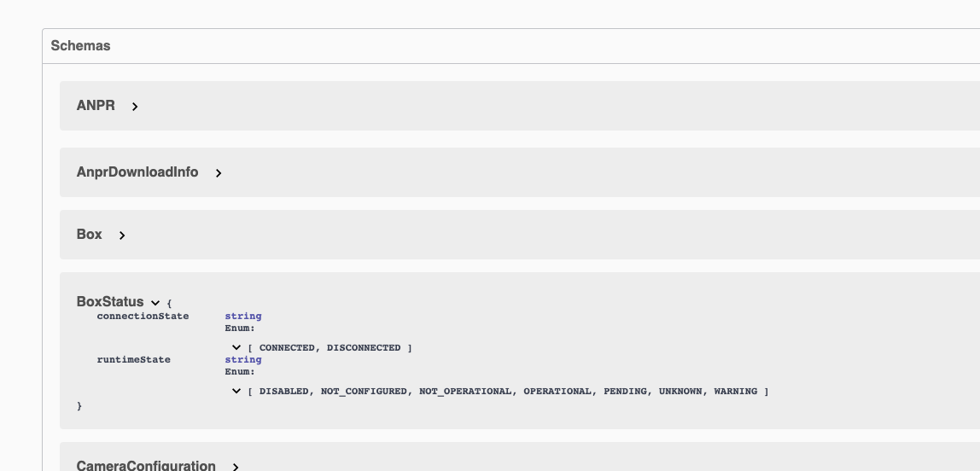Image resolution: width=980 pixels, height=471 pixels.
Task: Click the arrow beside AnprDownloadInfo
Action: click(219, 173)
